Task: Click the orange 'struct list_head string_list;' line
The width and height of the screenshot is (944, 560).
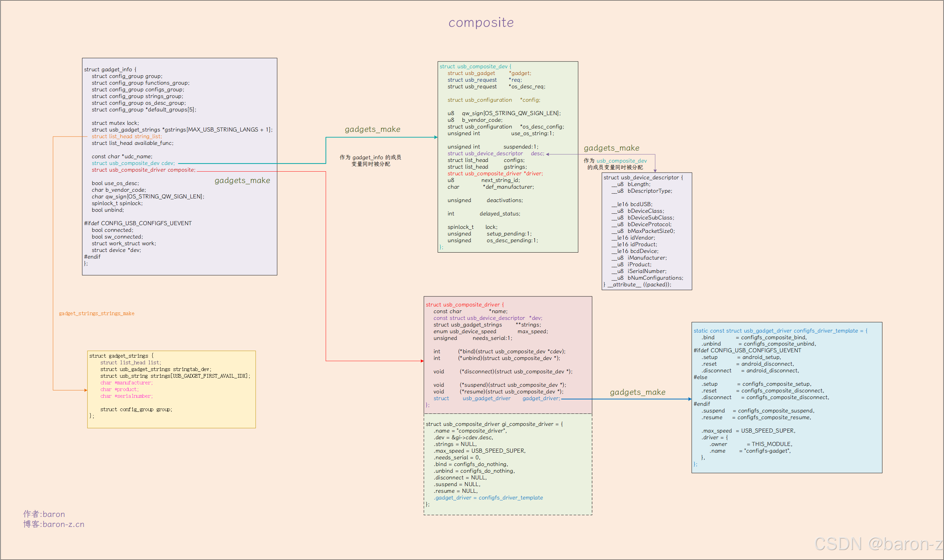Action: click(127, 136)
